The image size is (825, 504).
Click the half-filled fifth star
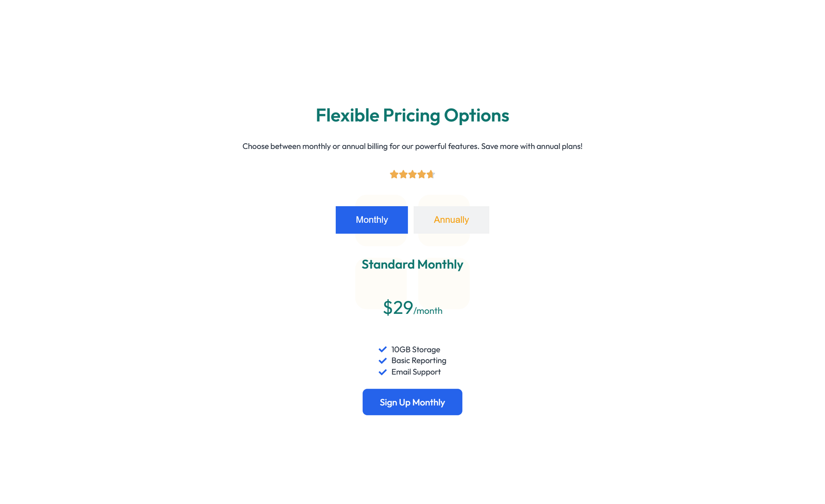431,174
